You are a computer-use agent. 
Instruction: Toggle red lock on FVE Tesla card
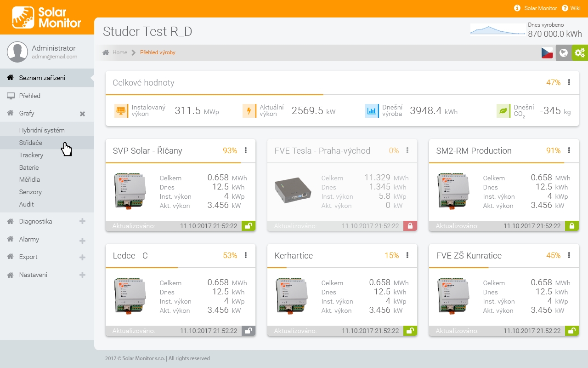pos(410,226)
